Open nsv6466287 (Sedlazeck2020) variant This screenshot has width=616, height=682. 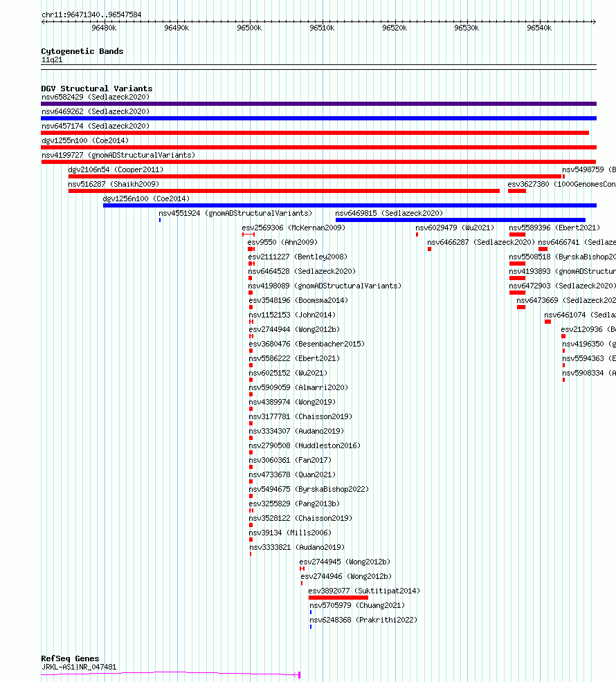pyautogui.click(x=481, y=242)
